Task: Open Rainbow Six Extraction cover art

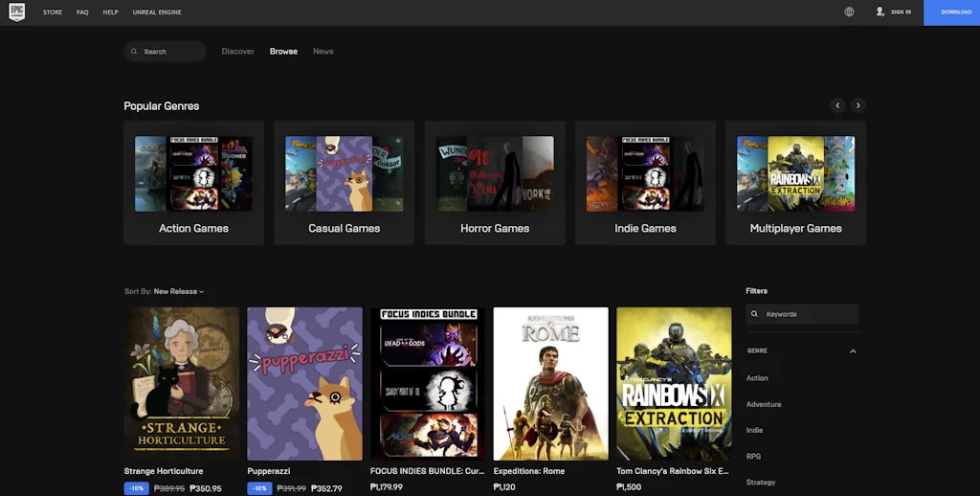Action: tap(674, 383)
